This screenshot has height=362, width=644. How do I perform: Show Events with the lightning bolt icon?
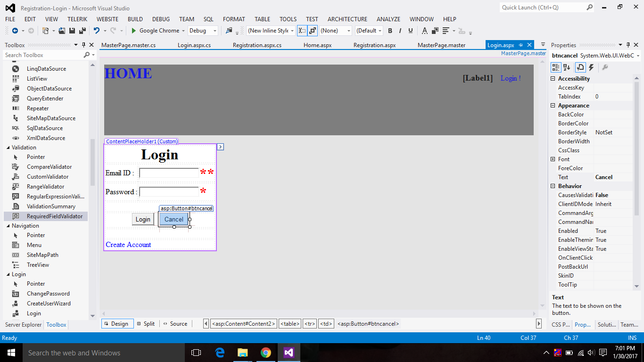[591, 67]
